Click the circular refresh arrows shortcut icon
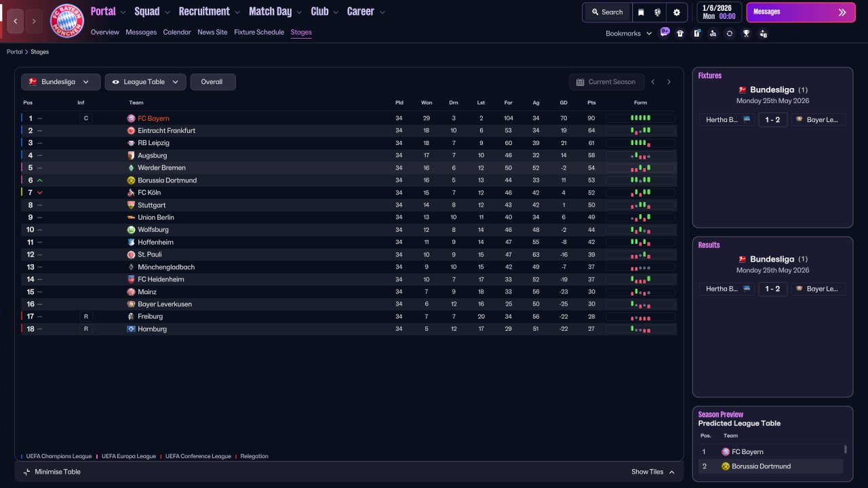 [729, 33]
